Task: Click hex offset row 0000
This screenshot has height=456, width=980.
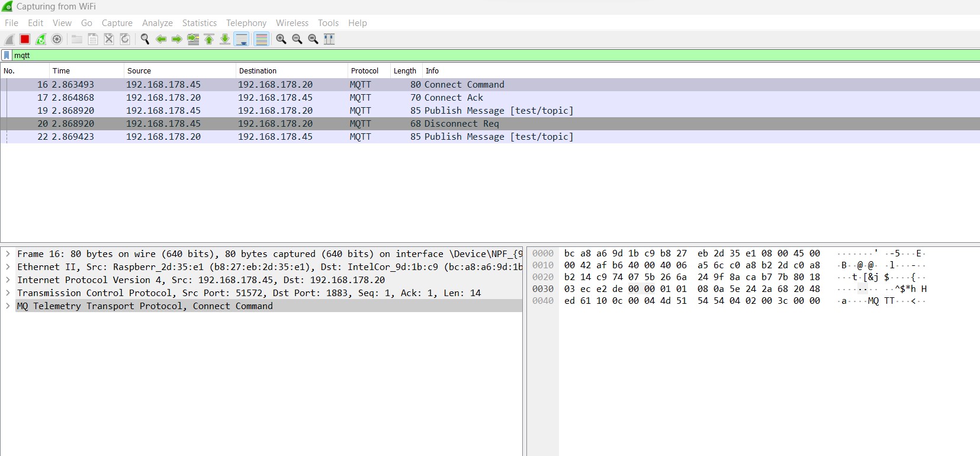Action: coord(543,253)
